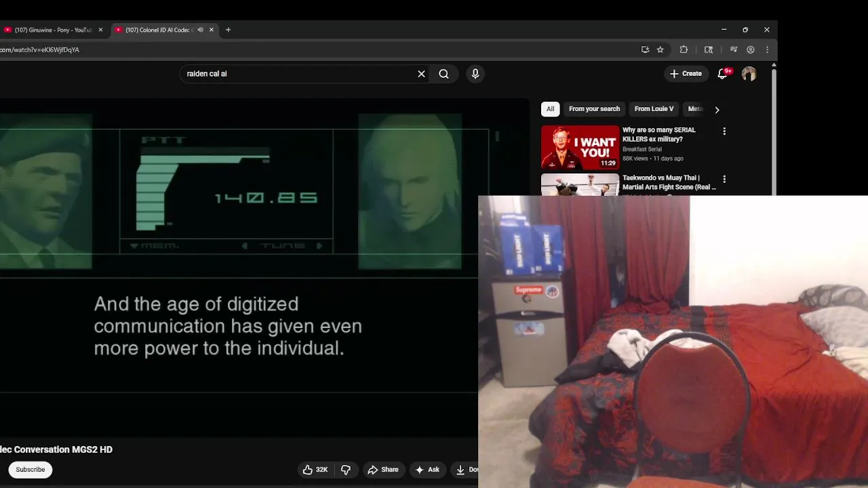Select the From your search chip
Image resolution: width=868 pixels, height=488 pixels.
point(594,109)
